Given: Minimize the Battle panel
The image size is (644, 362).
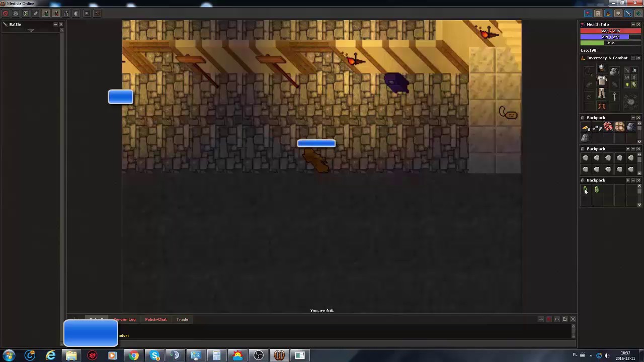Looking at the screenshot, I should [55, 24].
